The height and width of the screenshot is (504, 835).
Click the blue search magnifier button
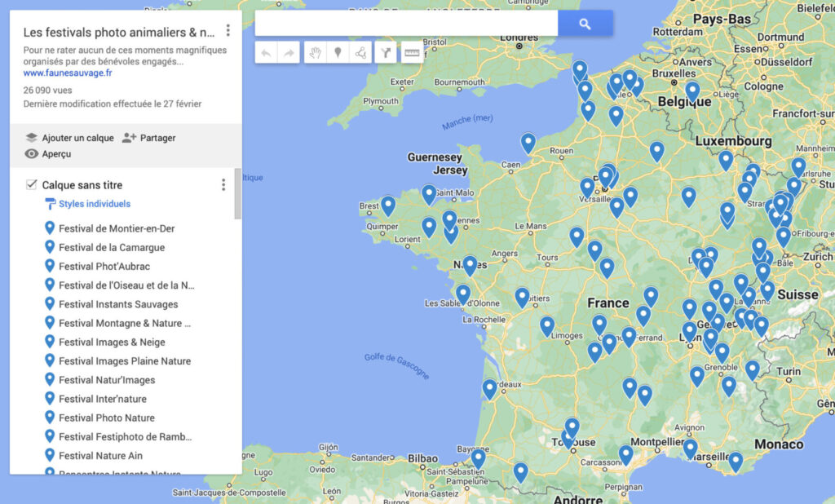[x=585, y=24]
